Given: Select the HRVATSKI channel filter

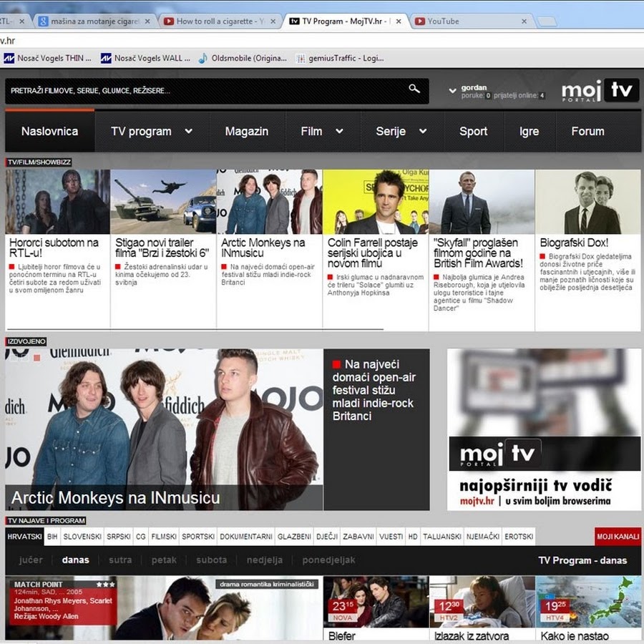Looking at the screenshot, I should click(x=24, y=537).
